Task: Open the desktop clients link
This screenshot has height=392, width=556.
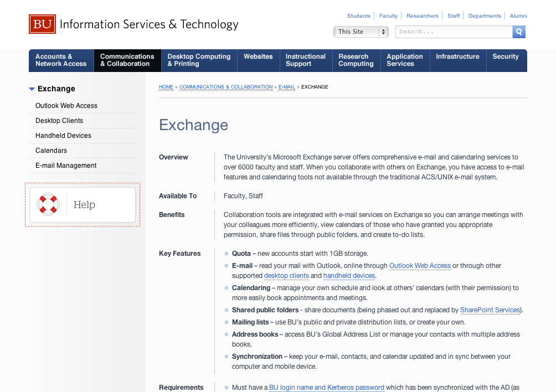Action: click(x=286, y=276)
